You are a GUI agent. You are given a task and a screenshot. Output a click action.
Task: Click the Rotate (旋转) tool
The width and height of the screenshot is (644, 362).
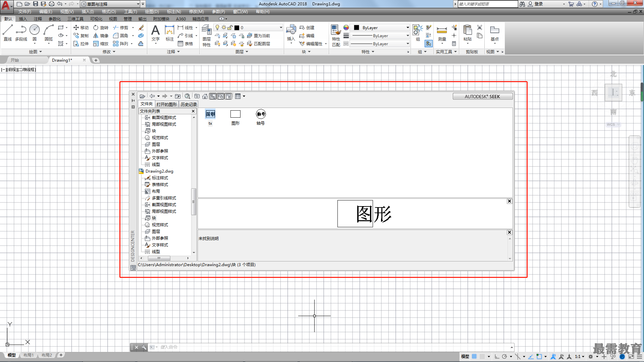click(101, 27)
